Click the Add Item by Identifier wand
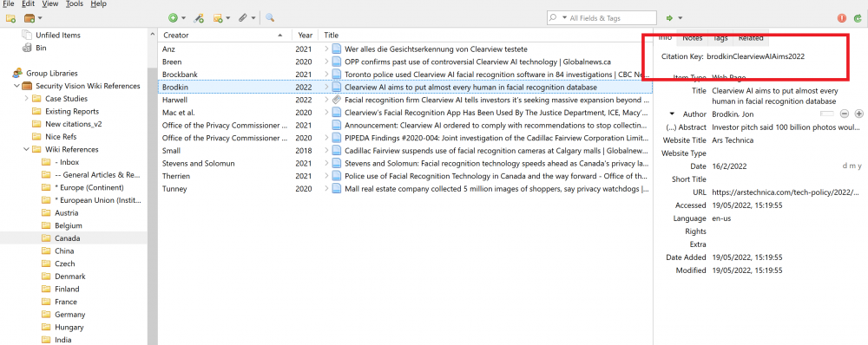This screenshot has height=345, width=868. click(x=199, y=18)
